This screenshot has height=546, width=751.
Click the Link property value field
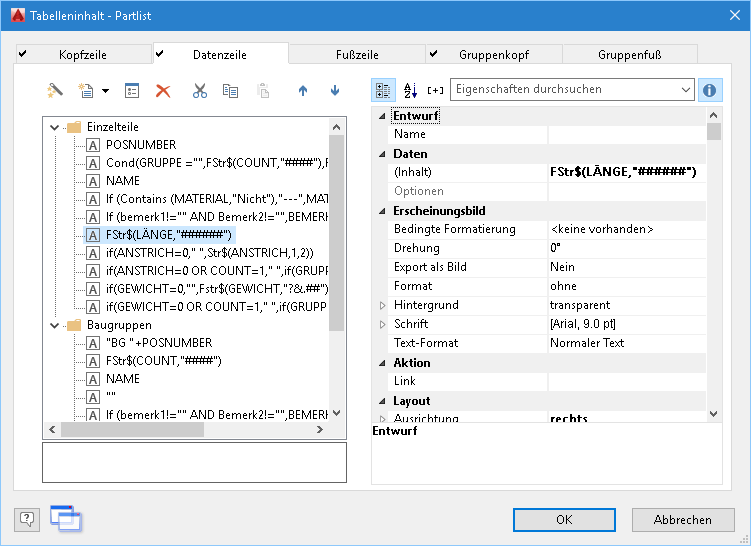627,381
